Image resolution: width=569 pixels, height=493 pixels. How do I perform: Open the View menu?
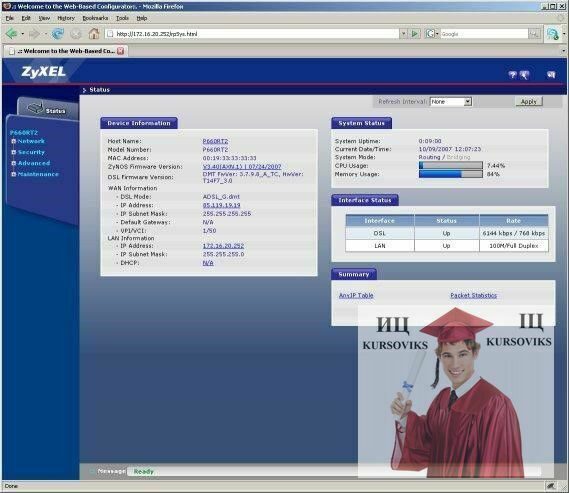tap(44, 18)
